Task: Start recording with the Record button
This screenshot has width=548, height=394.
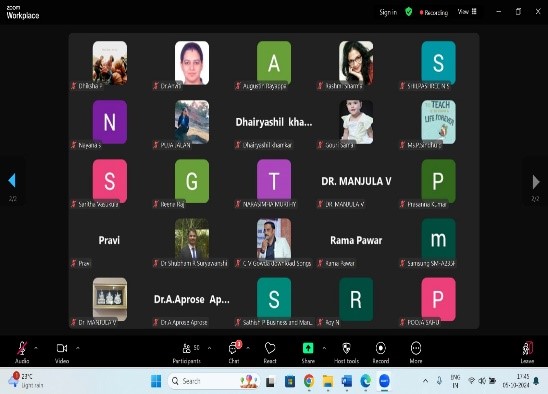Action: [x=381, y=352]
